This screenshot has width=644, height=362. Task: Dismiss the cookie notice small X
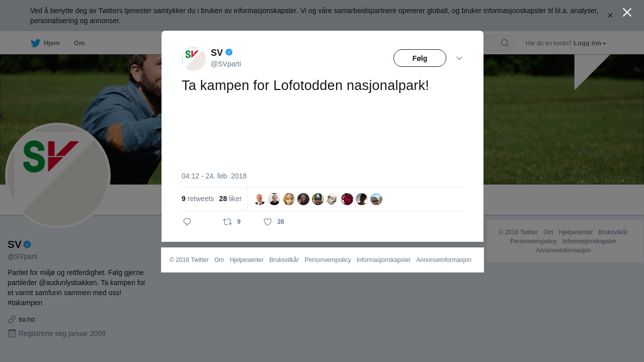(x=610, y=16)
